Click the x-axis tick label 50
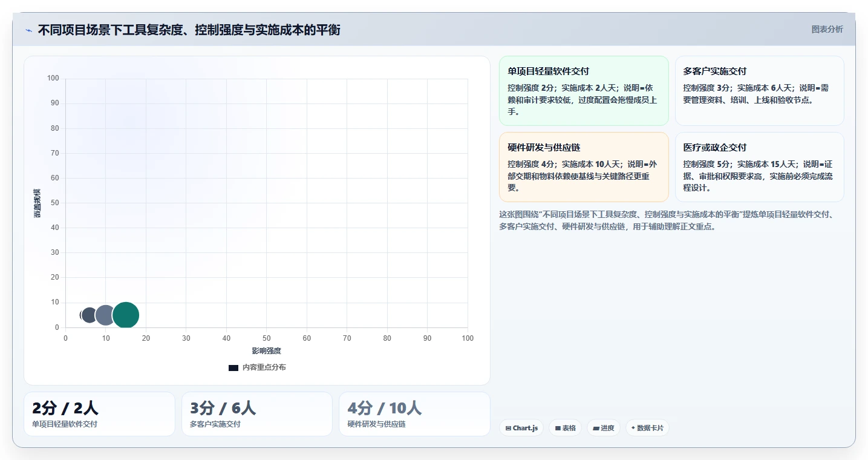868x460 pixels. pyautogui.click(x=267, y=338)
